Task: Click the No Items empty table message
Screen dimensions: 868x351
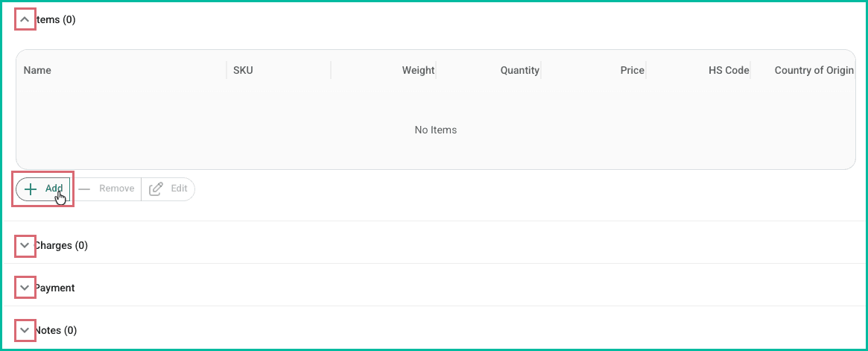Action: 435,130
